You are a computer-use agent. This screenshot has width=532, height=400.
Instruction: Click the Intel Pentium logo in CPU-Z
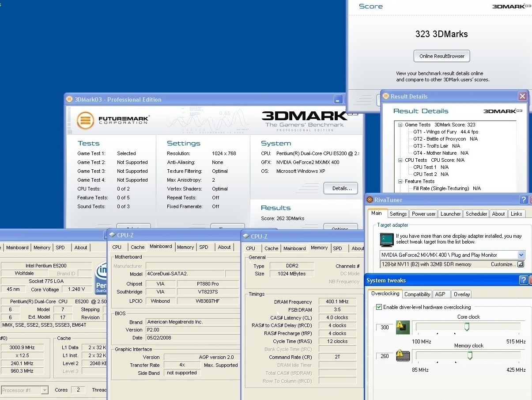pyautogui.click(x=102, y=278)
